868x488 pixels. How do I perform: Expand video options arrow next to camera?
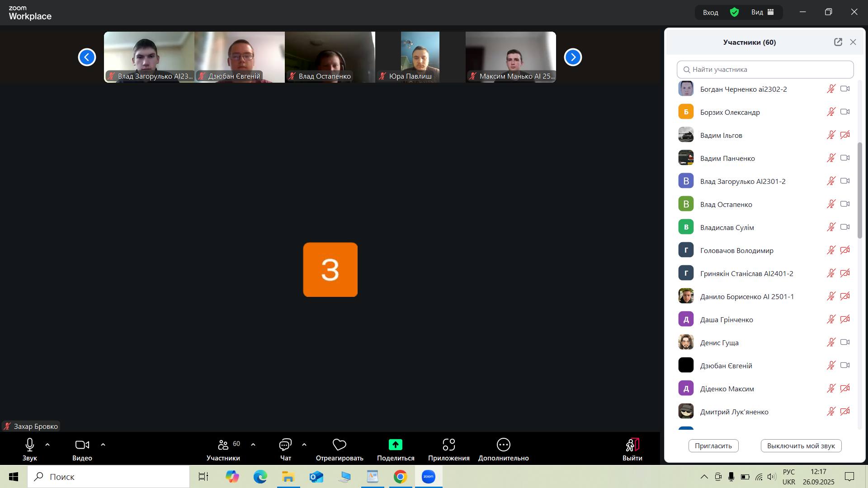[103, 445]
